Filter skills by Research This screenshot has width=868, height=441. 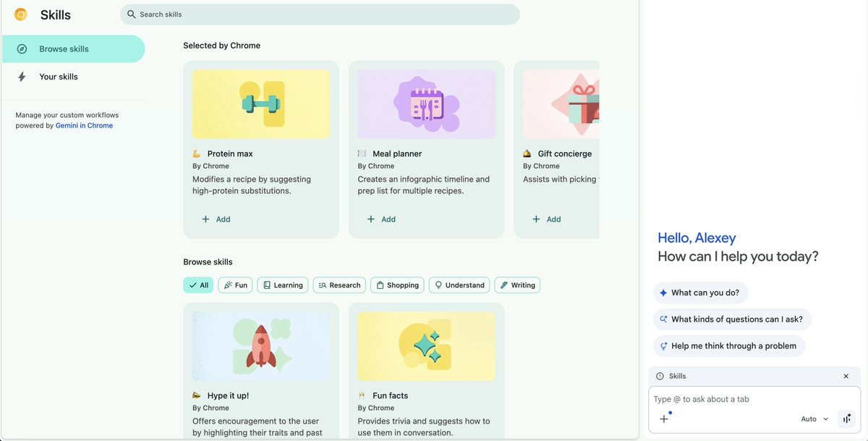[x=339, y=285]
